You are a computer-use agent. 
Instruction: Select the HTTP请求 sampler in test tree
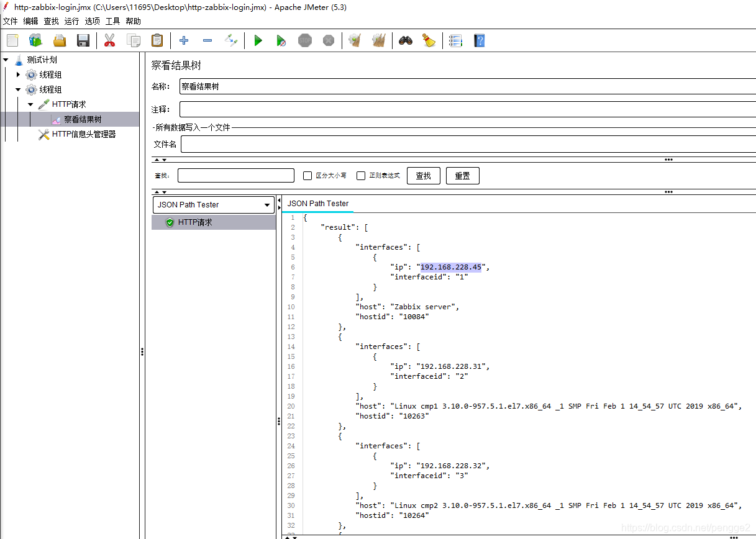pos(69,104)
